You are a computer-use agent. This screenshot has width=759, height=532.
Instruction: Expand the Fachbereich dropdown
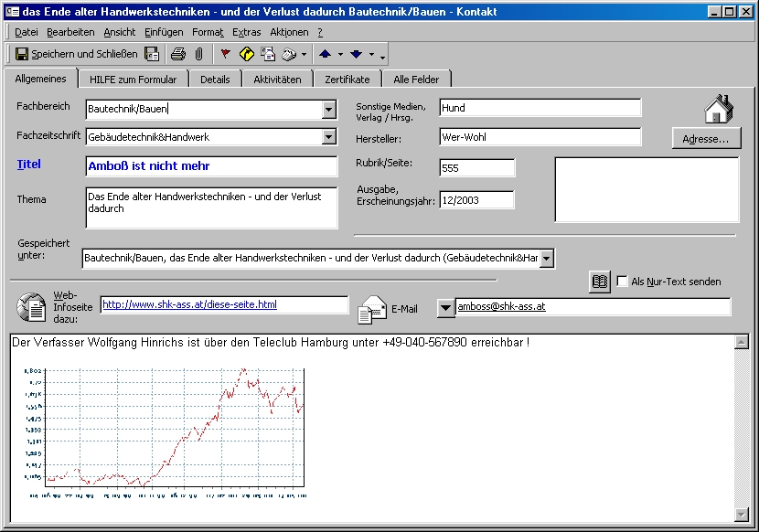(329, 110)
